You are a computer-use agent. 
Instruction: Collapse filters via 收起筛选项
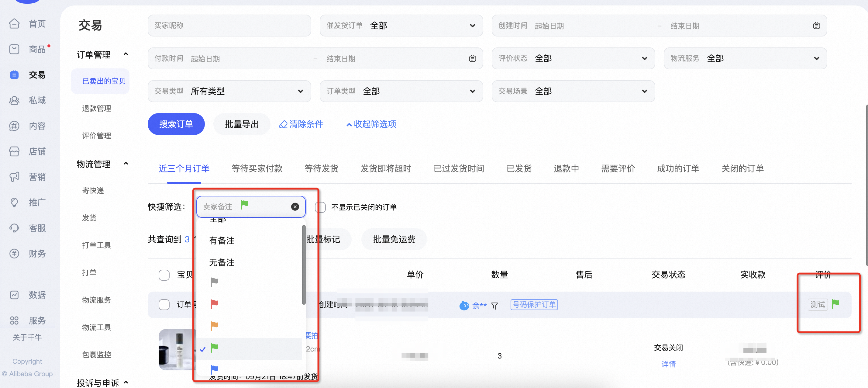point(371,124)
